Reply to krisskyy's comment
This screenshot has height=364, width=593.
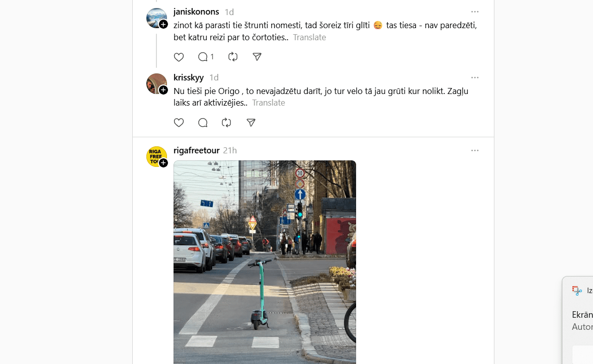coord(203,123)
